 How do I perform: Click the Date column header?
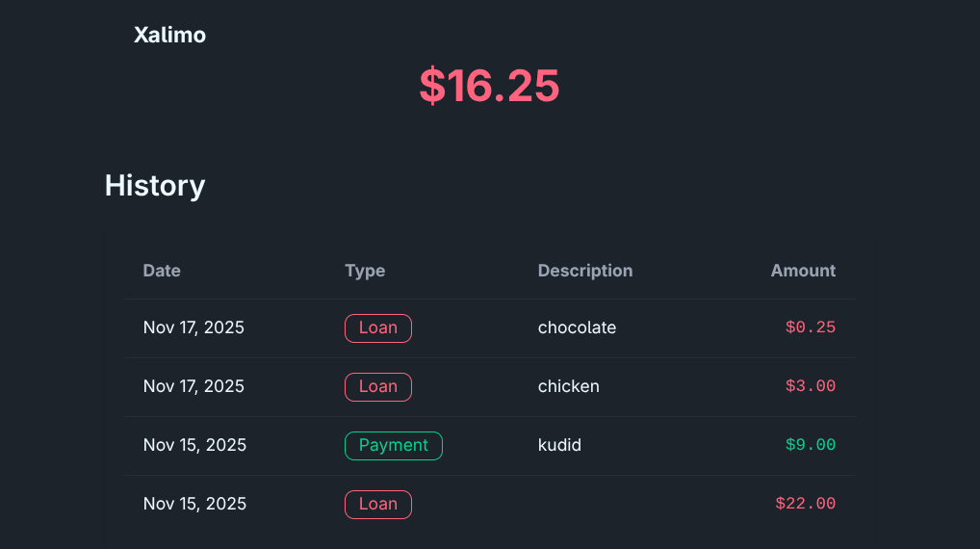(162, 271)
